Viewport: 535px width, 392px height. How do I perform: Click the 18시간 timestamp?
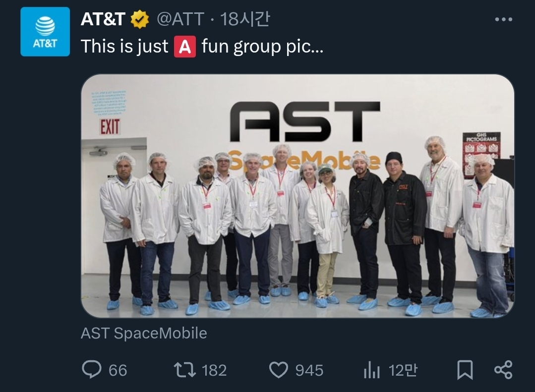coord(245,19)
